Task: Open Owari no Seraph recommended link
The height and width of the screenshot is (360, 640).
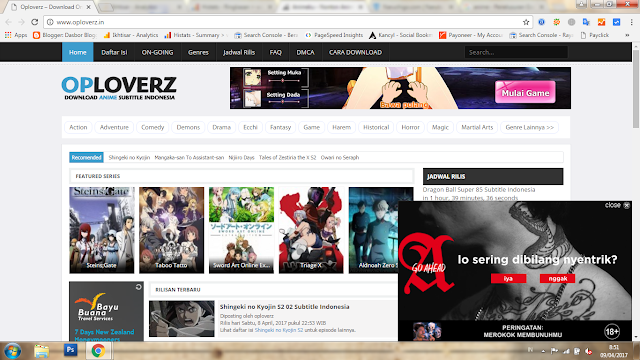Action: pyautogui.click(x=340, y=158)
